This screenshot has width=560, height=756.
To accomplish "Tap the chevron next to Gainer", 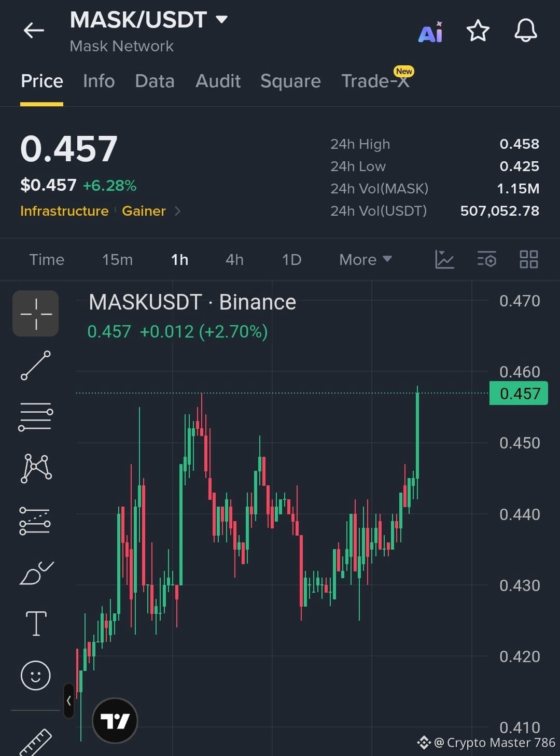I will pos(177,211).
